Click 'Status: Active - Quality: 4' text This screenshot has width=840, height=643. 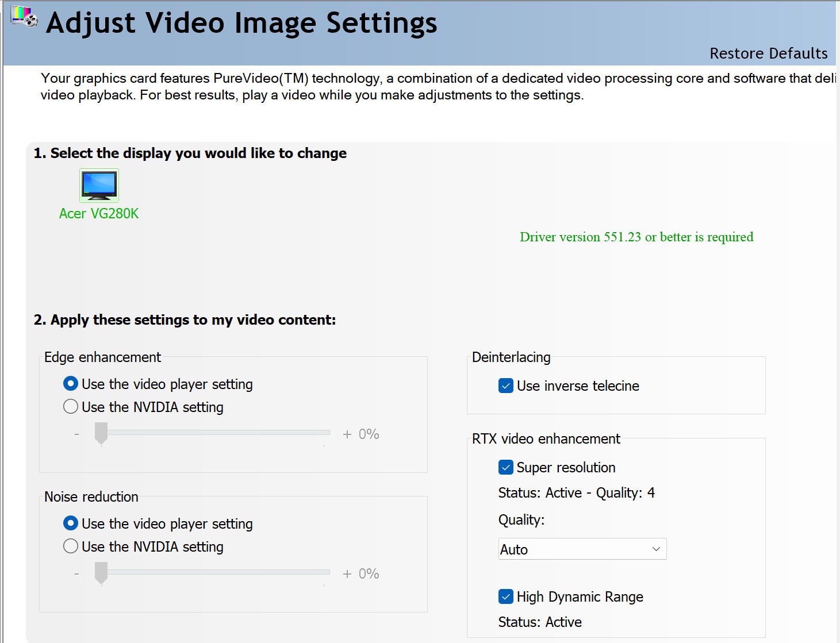576,493
